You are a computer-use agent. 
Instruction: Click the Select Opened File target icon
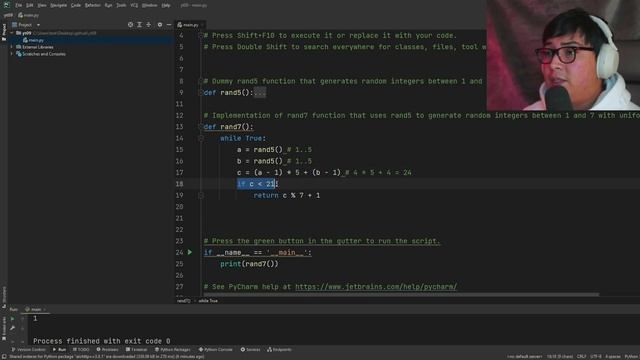130,25
